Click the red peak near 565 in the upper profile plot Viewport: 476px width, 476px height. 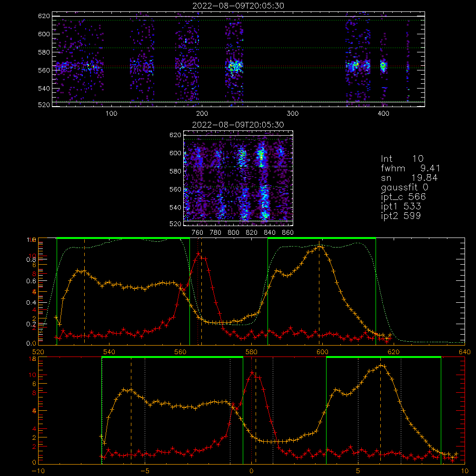pos(198,253)
